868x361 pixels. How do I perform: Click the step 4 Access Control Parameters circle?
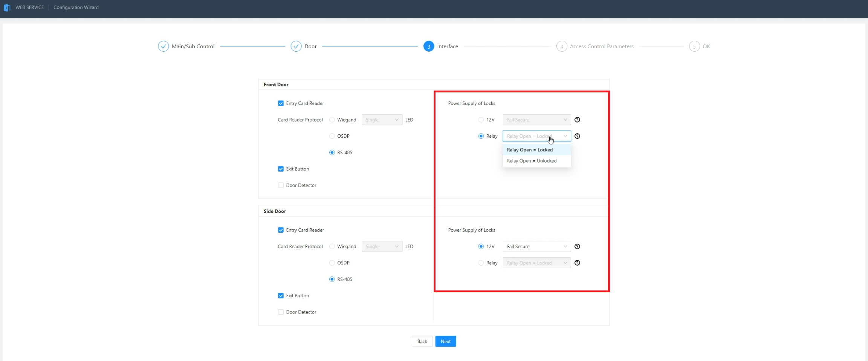click(562, 46)
